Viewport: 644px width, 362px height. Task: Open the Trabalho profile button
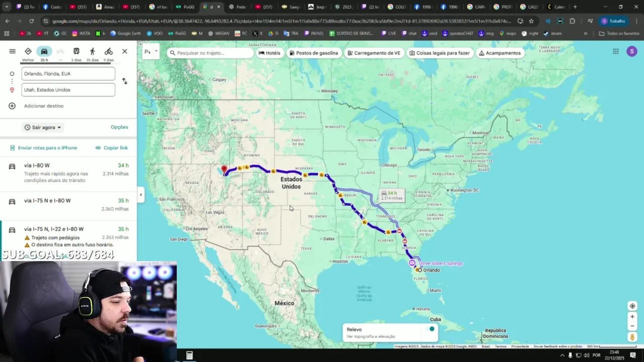point(614,21)
